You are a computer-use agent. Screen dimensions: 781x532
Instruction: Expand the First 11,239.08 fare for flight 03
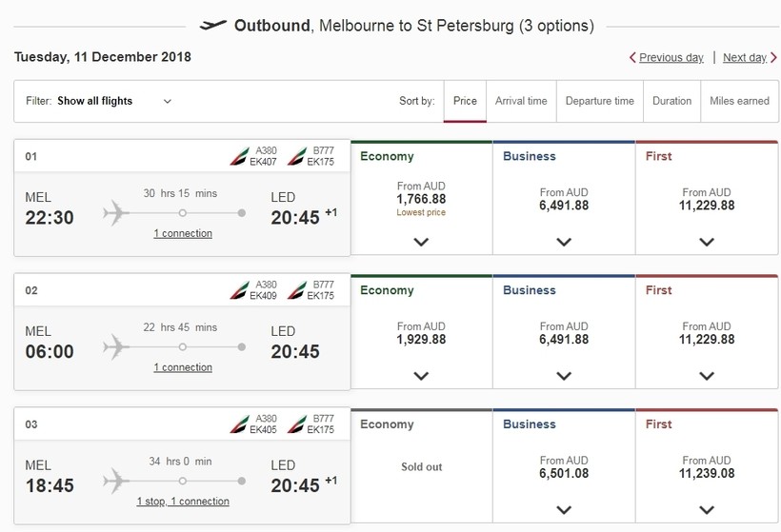pyautogui.click(x=707, y=509)
